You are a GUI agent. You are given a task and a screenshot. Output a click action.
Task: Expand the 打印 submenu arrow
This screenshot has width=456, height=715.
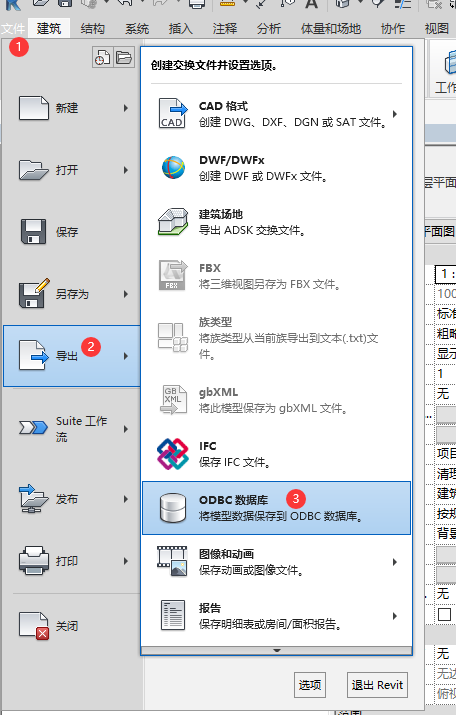[x=126, y=561]
